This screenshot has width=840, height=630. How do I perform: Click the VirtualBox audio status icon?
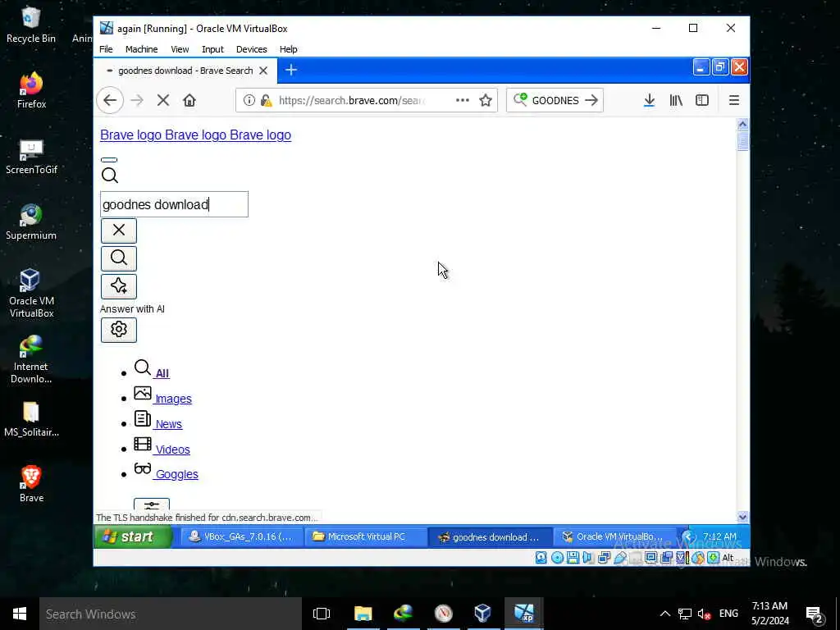[x=587, y=558]
